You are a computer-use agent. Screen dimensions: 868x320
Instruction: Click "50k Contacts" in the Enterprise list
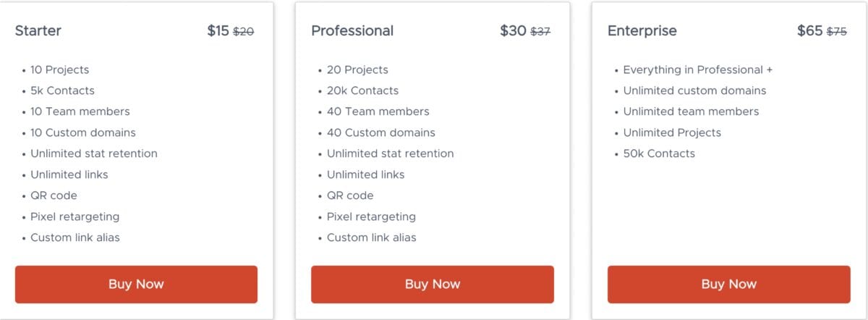(658, 153)
